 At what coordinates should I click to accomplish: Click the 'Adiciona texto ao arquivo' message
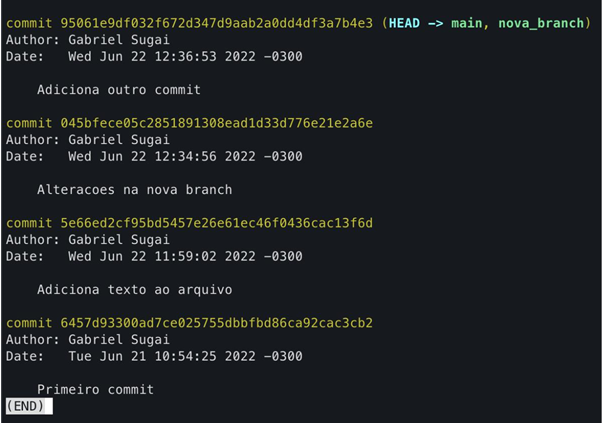(x=134, y=290)
